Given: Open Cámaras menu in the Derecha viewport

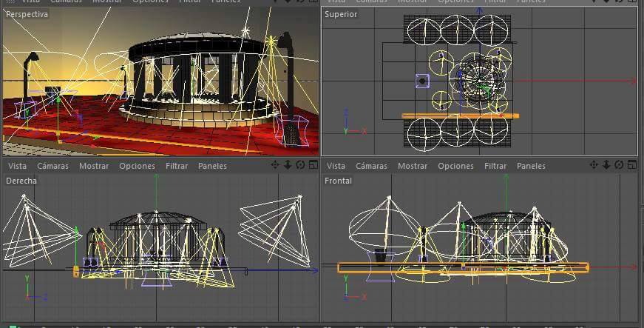Looking at the screenshot, I should pyautogui.click(x=52, y=166).
